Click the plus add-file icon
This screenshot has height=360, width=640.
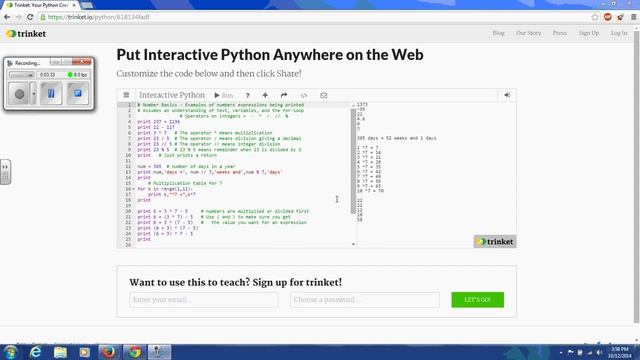(265, 95)
